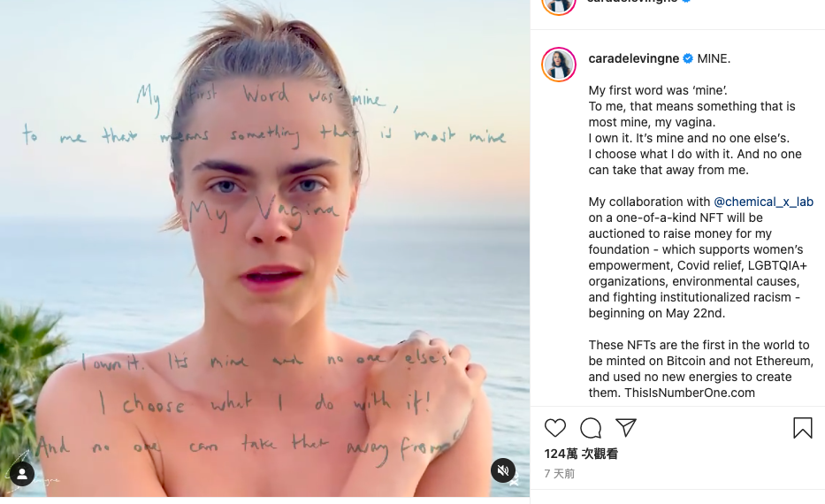The width and height of the screenshot is (825, 504).
Task: Click 'beginning on May 22nd.' in the caption
Action: click(x=657, y=313)
